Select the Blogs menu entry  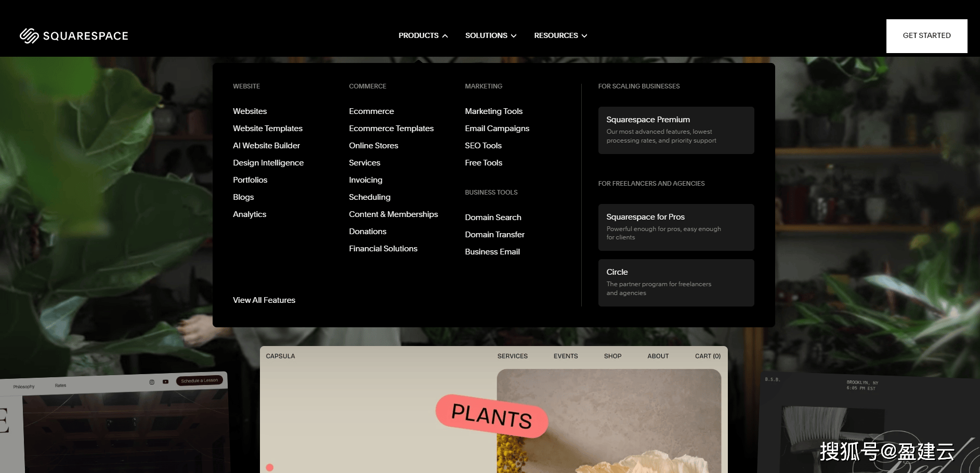click(243, 197)
